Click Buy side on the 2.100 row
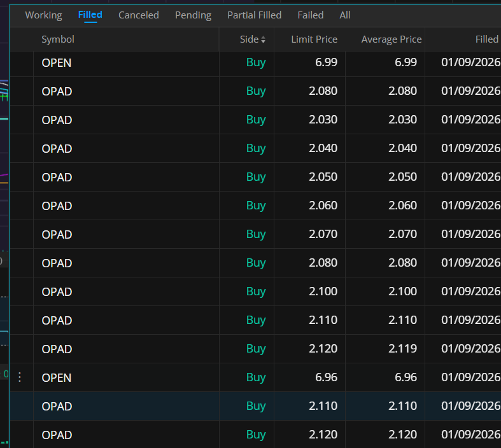Screen dimensions: 501x448 [256, 291]
